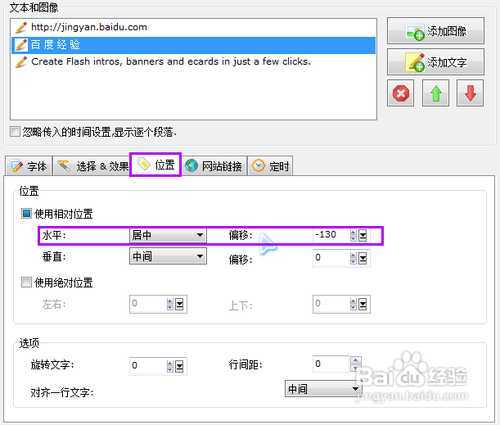The image size is (500, 425).
Task: Click the clock icon on 定时 tab
Action: point(258,166)
